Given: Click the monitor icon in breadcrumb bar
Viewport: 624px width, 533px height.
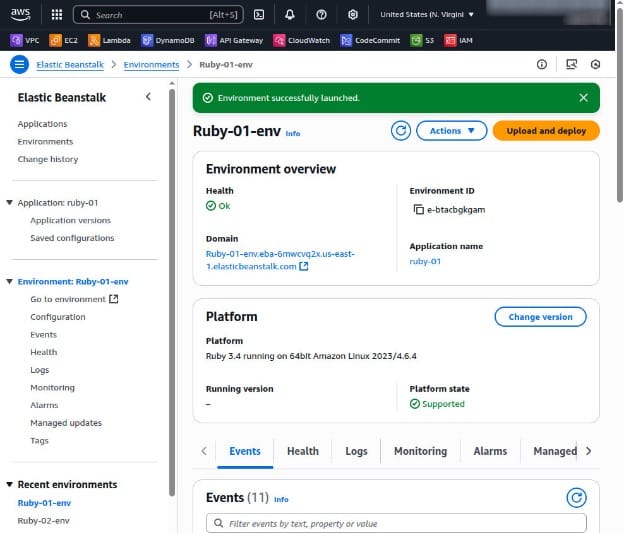Looking at the screenshot, I should click(x=571, y=64).
